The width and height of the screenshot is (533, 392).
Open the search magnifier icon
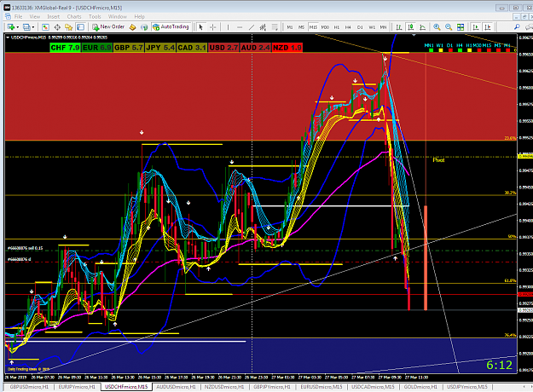point(517,26)
